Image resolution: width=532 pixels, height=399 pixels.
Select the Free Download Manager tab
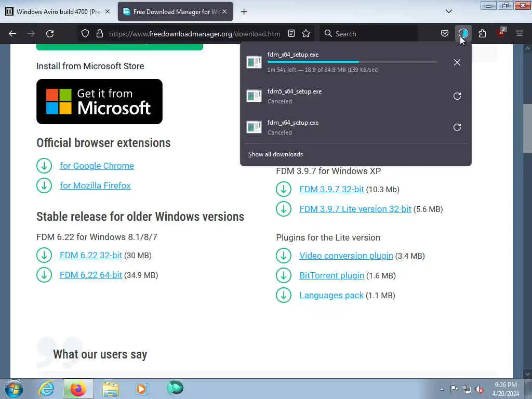(175, 12)
